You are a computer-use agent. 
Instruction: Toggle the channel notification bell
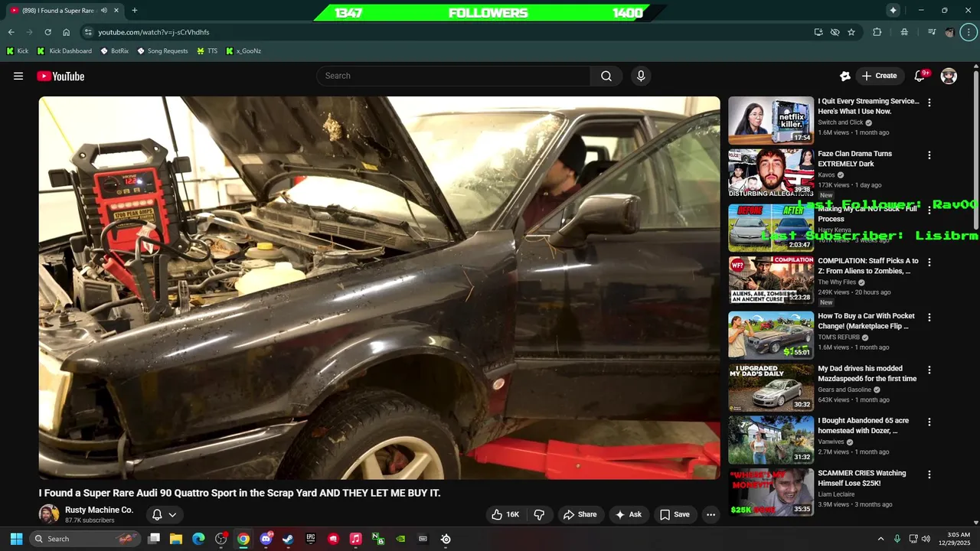pyautogui.click(x=157, y=515)
